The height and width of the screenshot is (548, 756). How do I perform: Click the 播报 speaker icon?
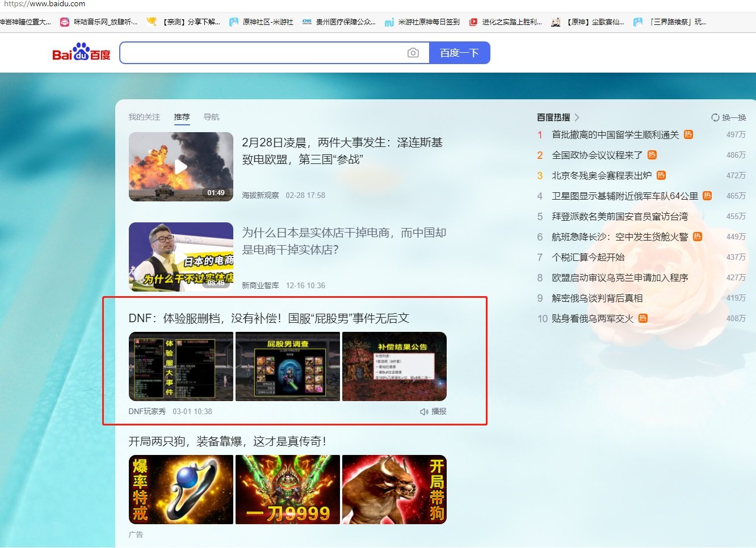pyautogui.click(x=424, y=412)
